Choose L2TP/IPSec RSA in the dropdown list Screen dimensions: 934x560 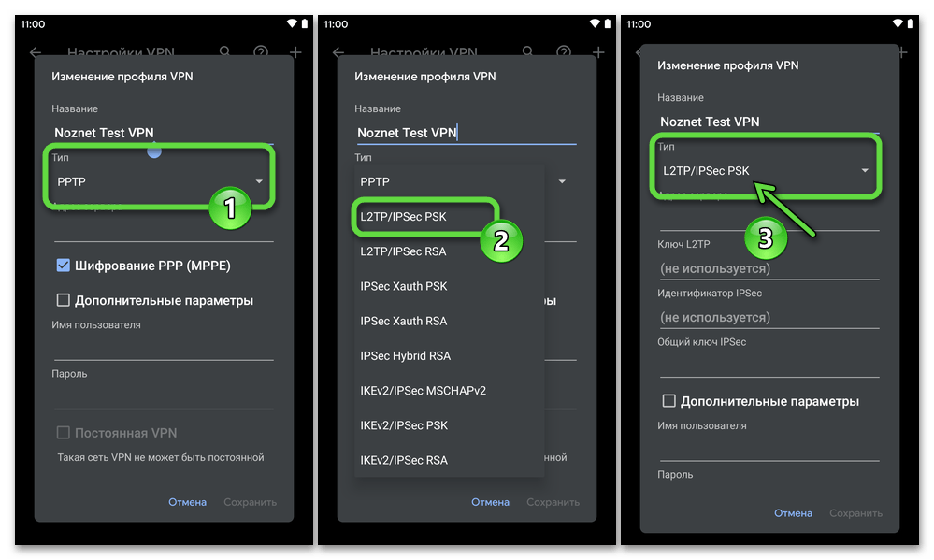403,251
